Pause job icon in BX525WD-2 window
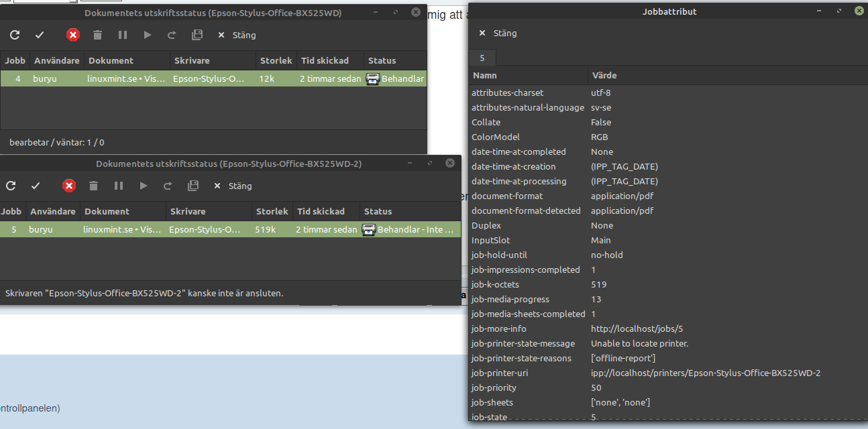Viewport: 868px width, 429px height. point(119,186)
